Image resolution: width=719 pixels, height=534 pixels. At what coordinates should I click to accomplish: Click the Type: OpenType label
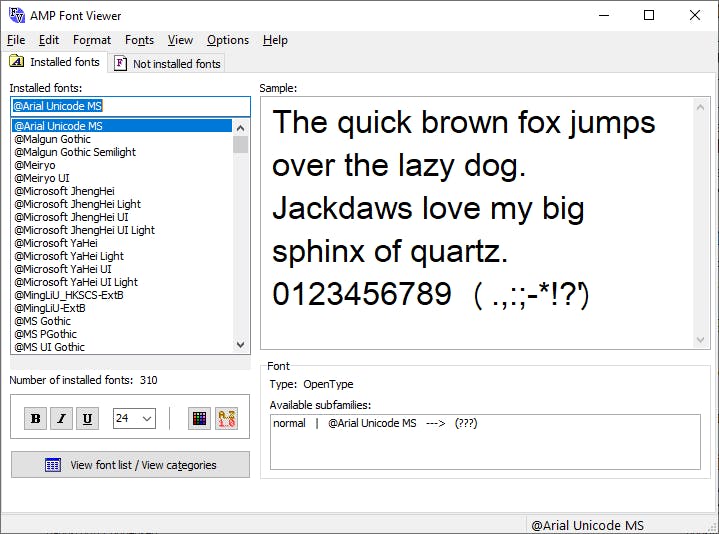click(311, 384)
